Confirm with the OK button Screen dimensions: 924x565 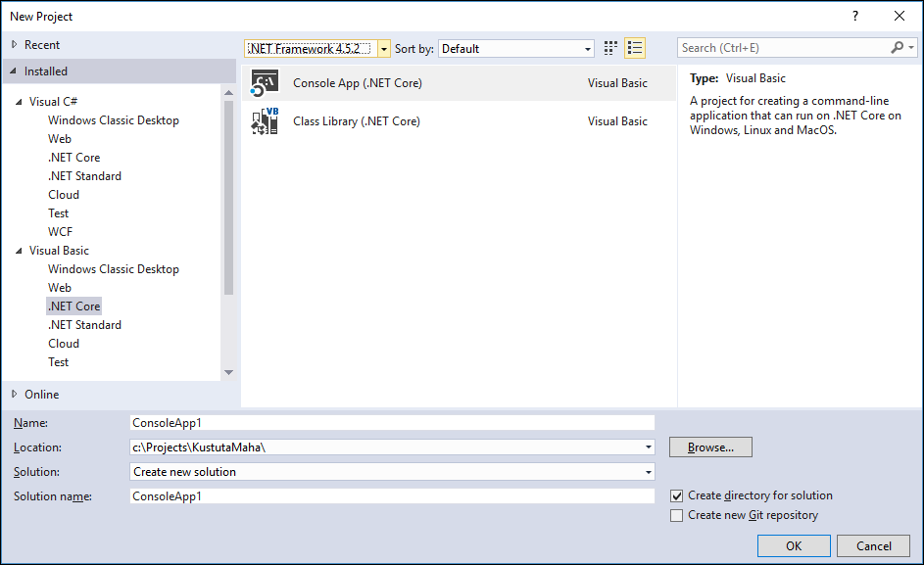coord(794,546)
